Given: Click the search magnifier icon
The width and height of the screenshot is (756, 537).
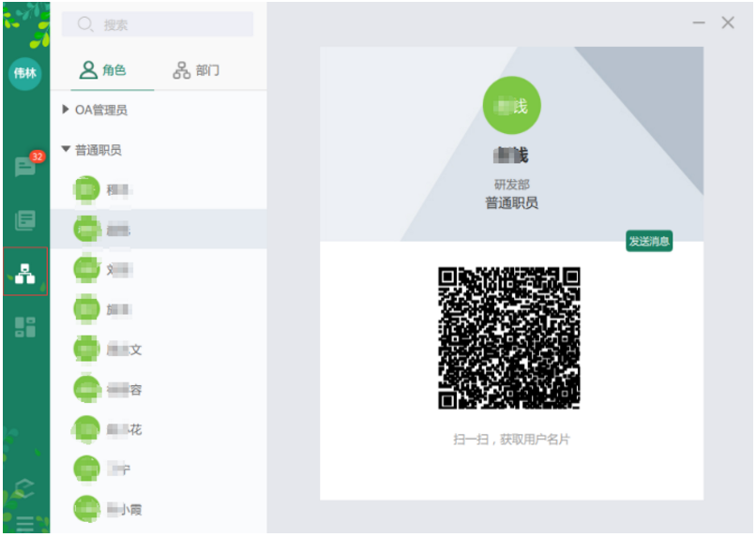Looking at the screenshot, I should pyautogui.click(x=85, y=24).
